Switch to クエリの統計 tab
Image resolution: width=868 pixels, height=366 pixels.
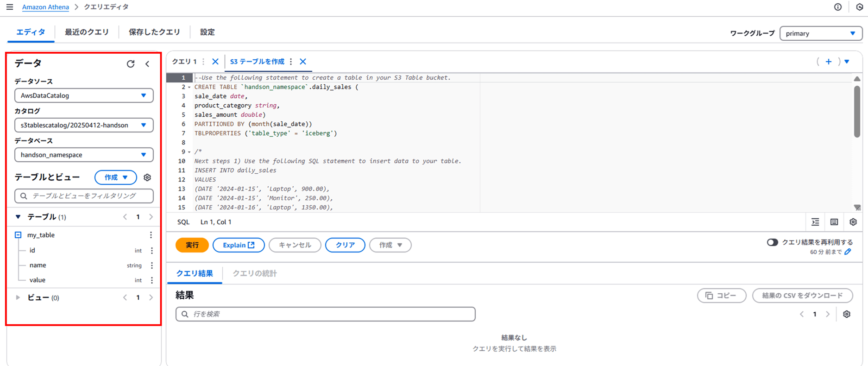(254, 273)
